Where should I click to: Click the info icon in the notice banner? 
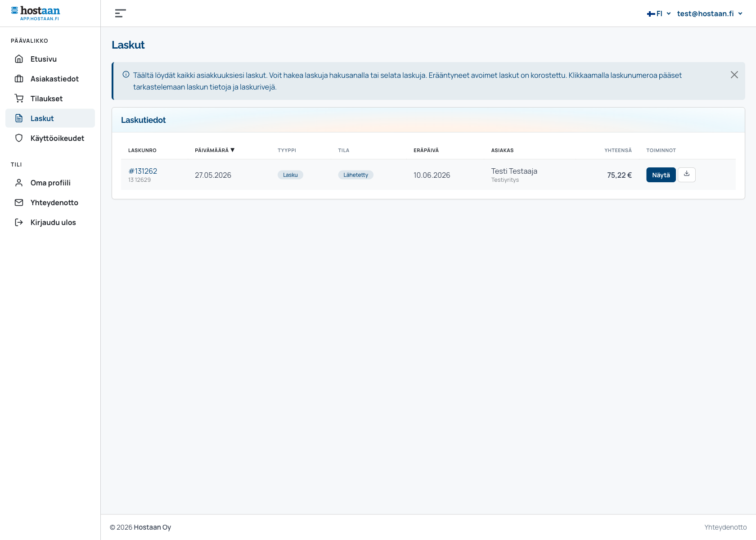click(126, 75)
